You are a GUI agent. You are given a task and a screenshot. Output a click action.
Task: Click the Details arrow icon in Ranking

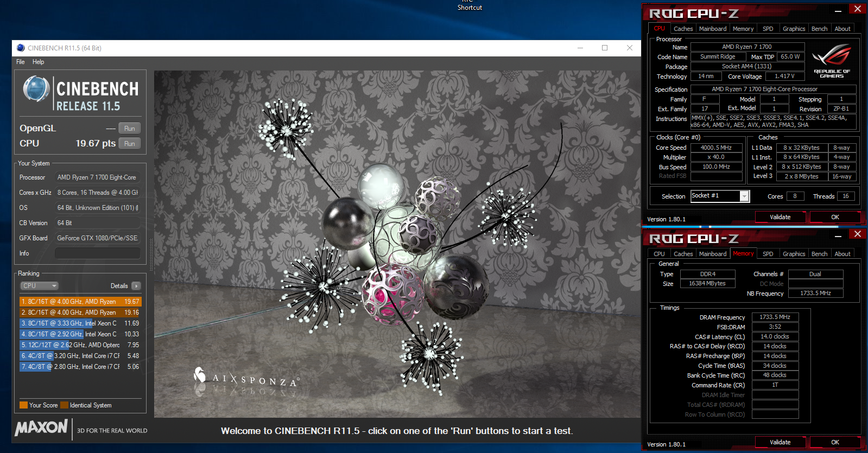[136, 286]
